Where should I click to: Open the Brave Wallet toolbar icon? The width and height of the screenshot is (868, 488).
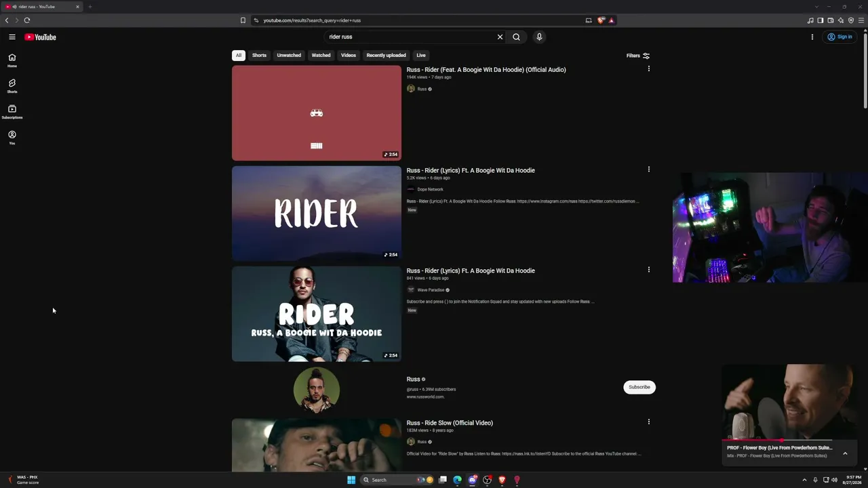tap(831, 20)
